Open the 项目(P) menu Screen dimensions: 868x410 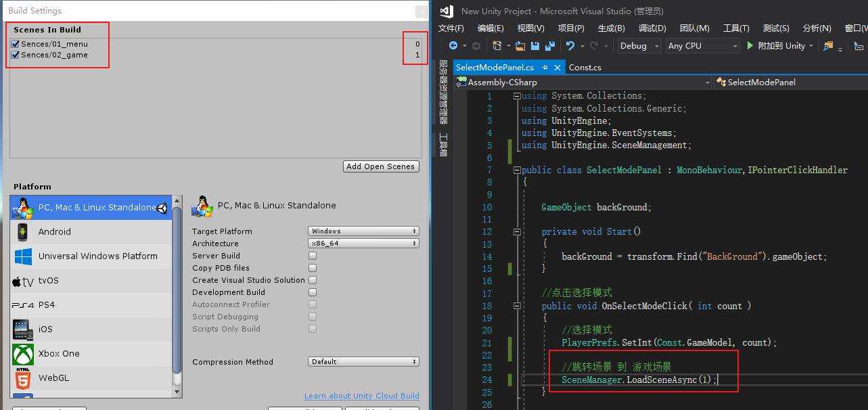point(571,28)
